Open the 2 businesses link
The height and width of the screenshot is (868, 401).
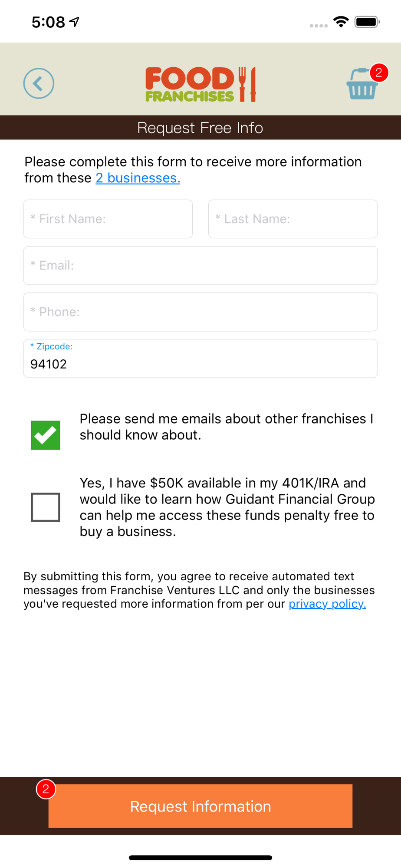pyautogui.click(x=138, y=178)
